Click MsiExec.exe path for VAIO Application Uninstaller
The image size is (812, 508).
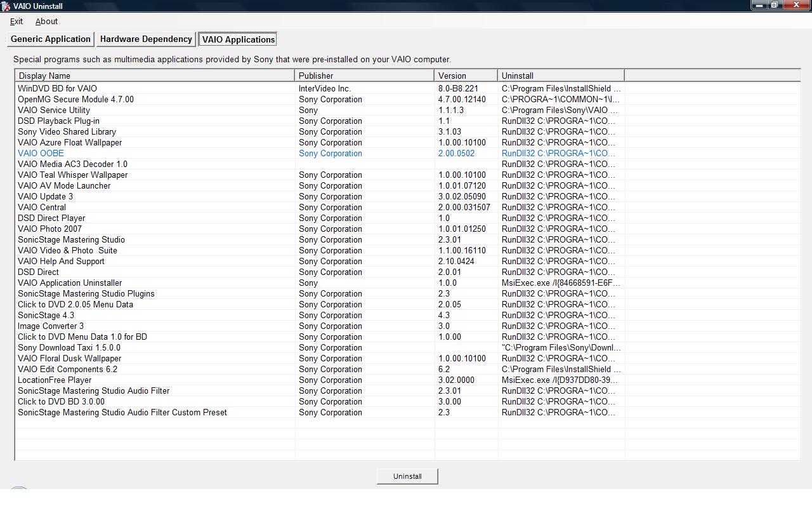click(x=561, y=283)
